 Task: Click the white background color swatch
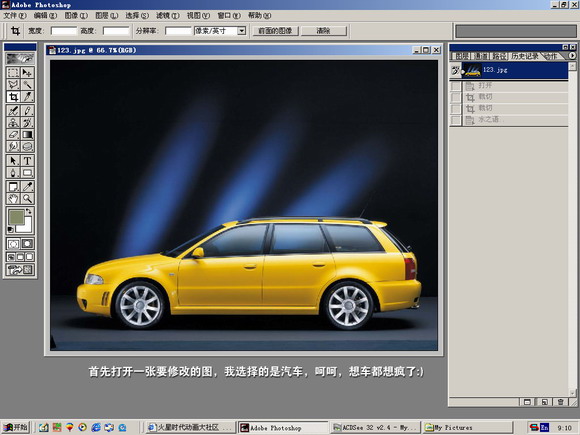coord(27,227)
